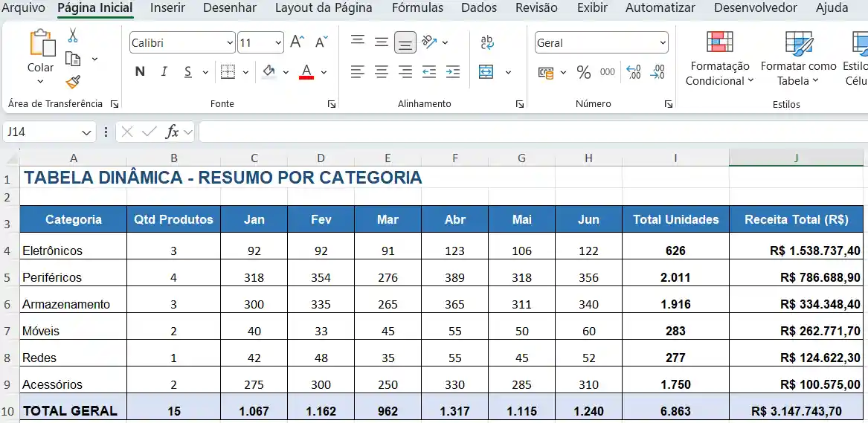Screen dimensions: 868x423
Task: Click the Cut (scissors) icon
Action: pos(72,36)
